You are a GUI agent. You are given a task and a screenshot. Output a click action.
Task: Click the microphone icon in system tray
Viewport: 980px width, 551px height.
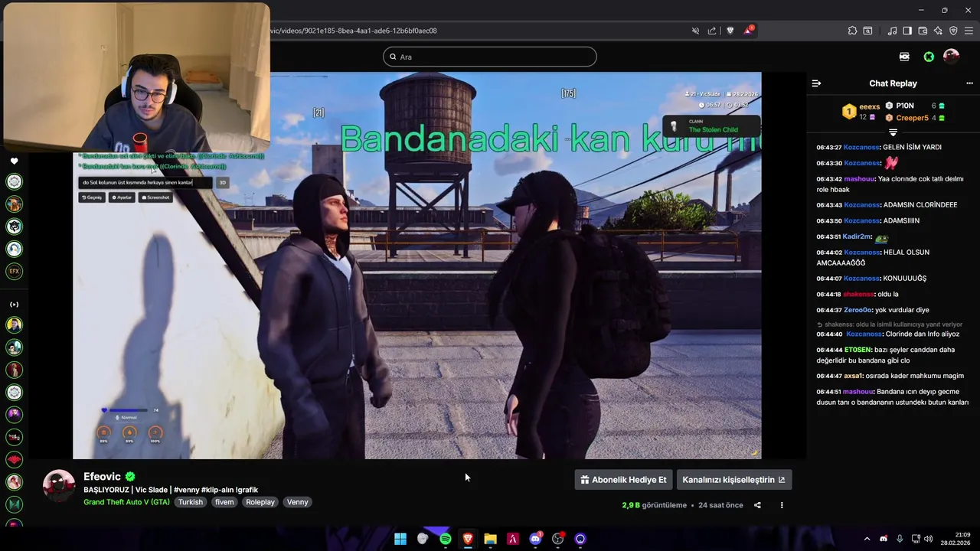click(x=900, y=539)
